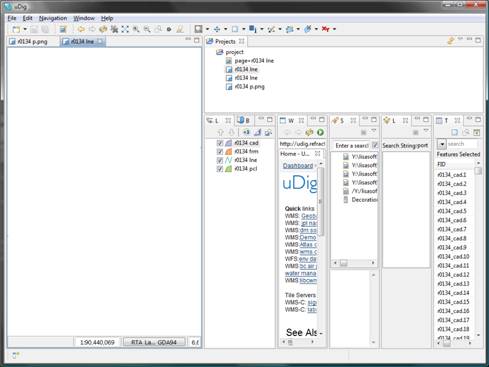Viewport: 489px width, 367px height.
Task: Click the Refresh icon in main toolbar
Action: pyautogui.click(x=103, y=29)
